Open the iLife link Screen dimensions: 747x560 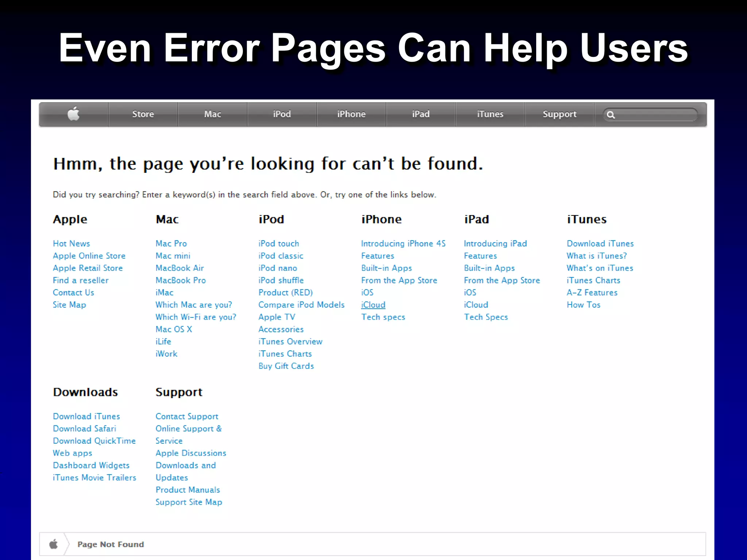coord(163,342)
